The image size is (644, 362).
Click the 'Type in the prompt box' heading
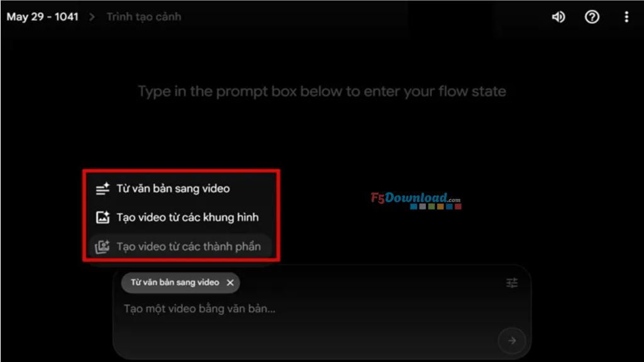coord(321,91)
